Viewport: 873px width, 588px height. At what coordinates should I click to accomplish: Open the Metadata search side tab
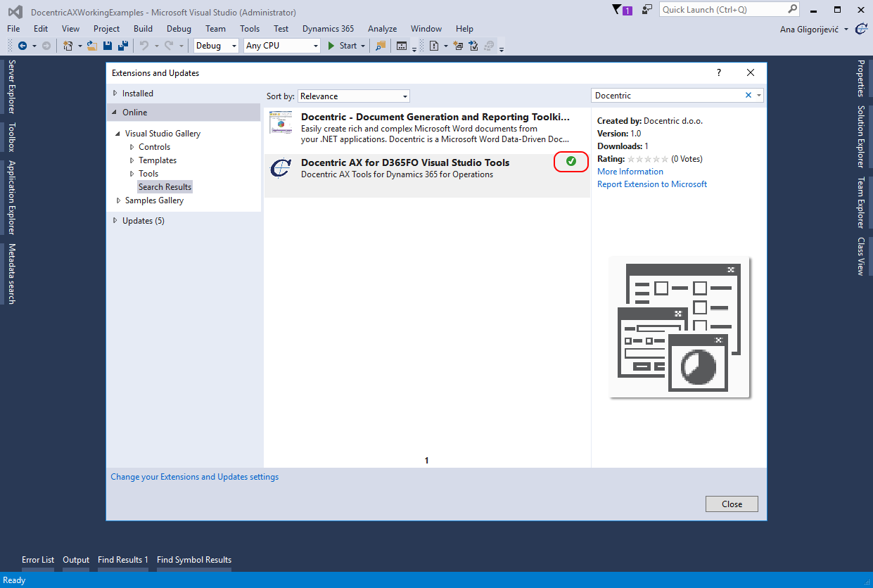click(11, 274)
